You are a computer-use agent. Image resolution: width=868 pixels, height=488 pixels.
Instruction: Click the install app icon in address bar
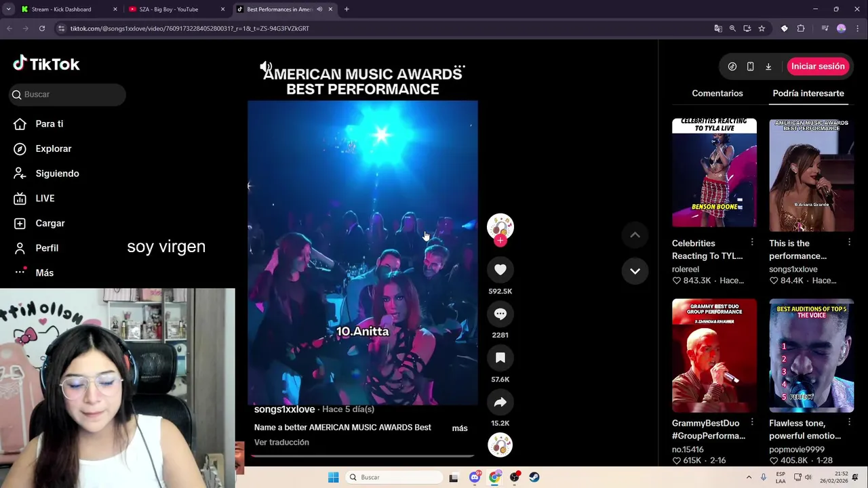point(747,28)
